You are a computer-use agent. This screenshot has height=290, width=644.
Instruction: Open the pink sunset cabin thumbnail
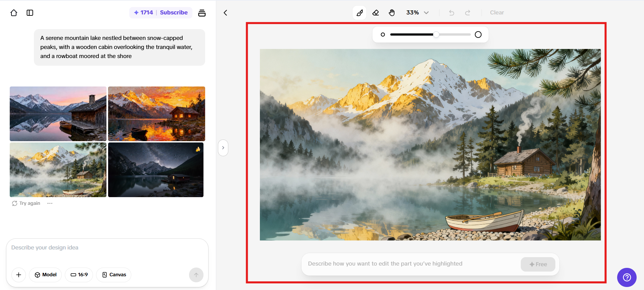click(58, 114)
